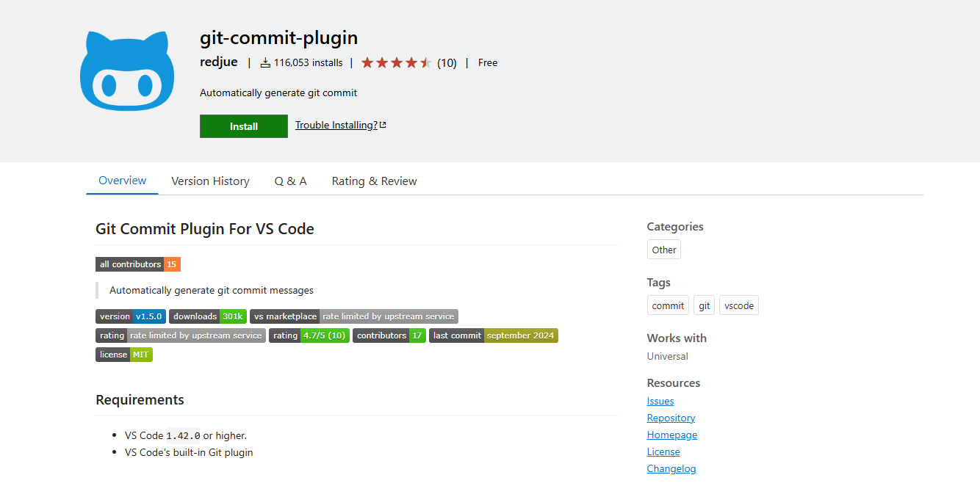The width and height of the screenshot is (980, 486).
Task: Click the vs marketplace rate limited badge
Action: click(x=354, y=316)
